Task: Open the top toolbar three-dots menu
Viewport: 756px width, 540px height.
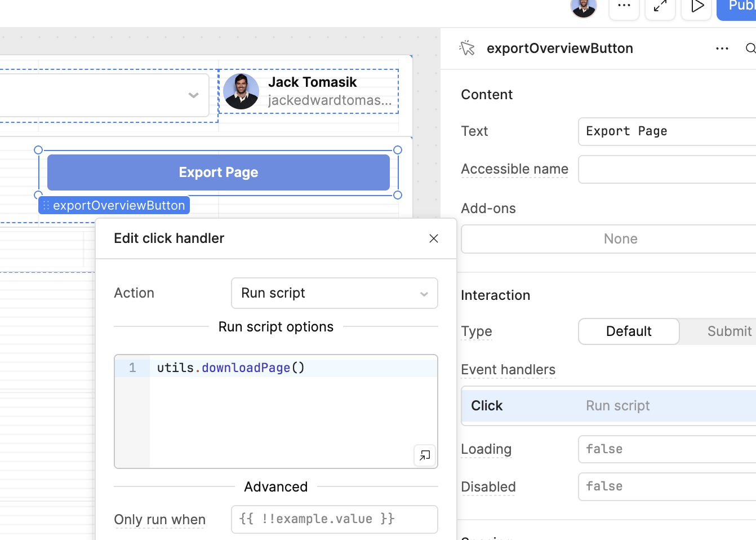Action: [624, 6]
